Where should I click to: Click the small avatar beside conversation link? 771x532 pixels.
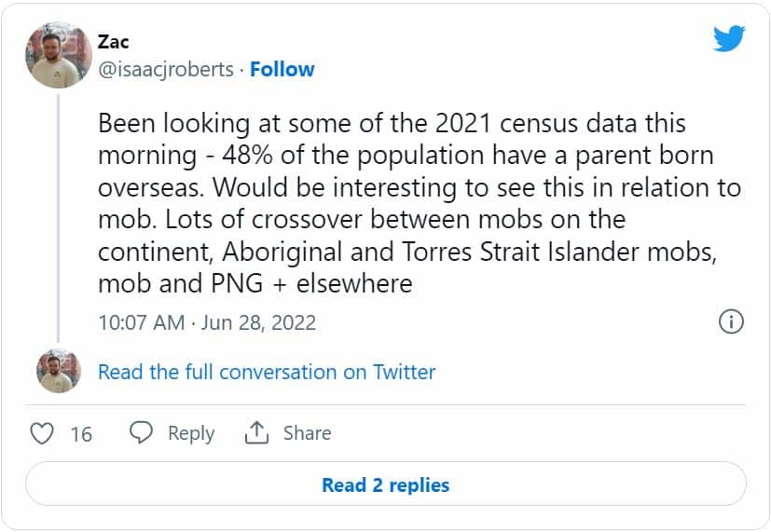coord(58,372)
